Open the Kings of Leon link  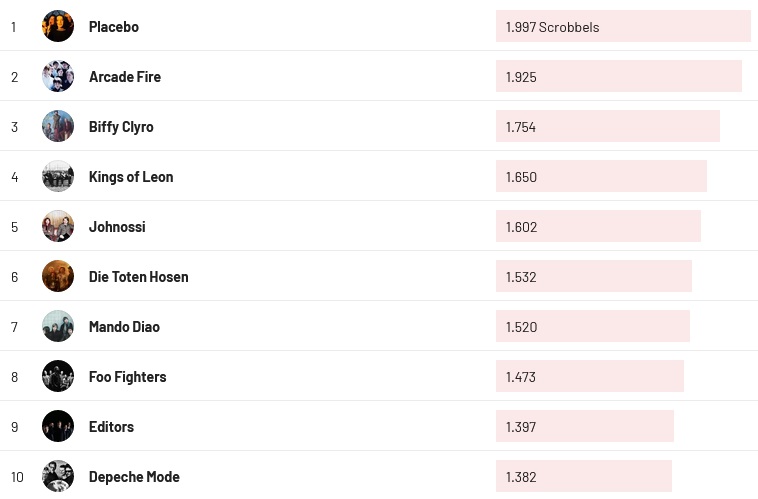click(131, 177)
